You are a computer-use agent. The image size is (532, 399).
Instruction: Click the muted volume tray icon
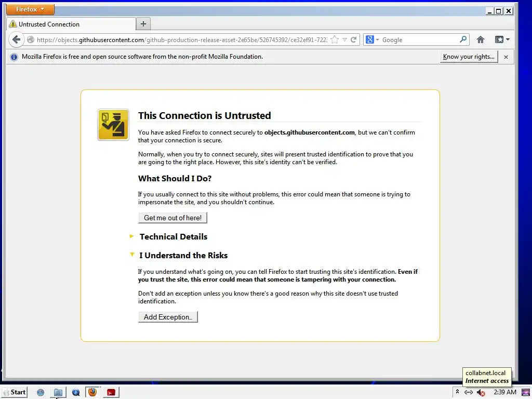(x=481, y=393)
